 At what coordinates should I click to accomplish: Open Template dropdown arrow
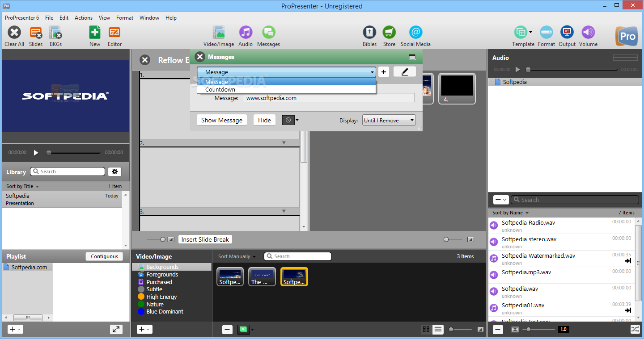pos(531,32)
